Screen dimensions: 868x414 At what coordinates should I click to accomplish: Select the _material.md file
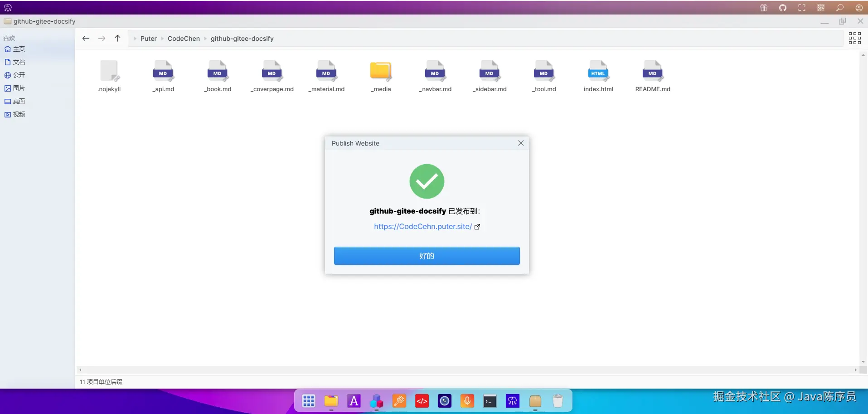[x=326, y=76]
